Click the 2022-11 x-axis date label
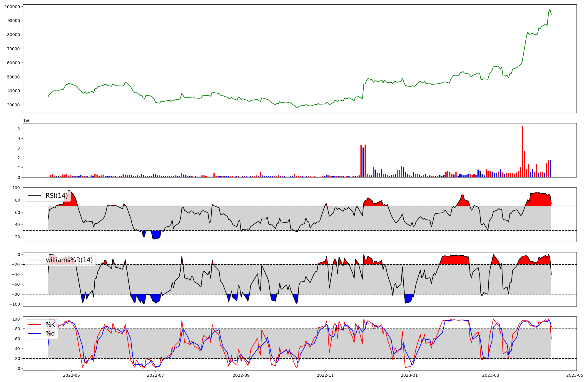Viewport: 588px width, 382px height. 325,375
